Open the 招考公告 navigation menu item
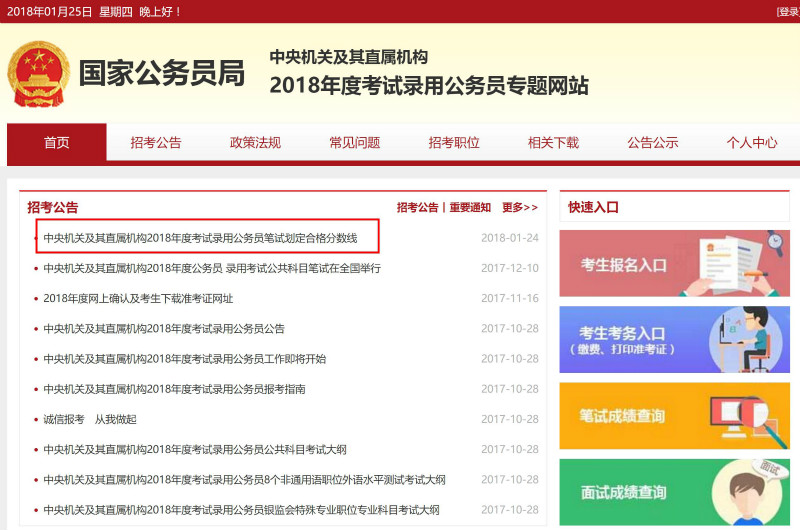This screenshot has width=800, height=530. pos(156,142)
